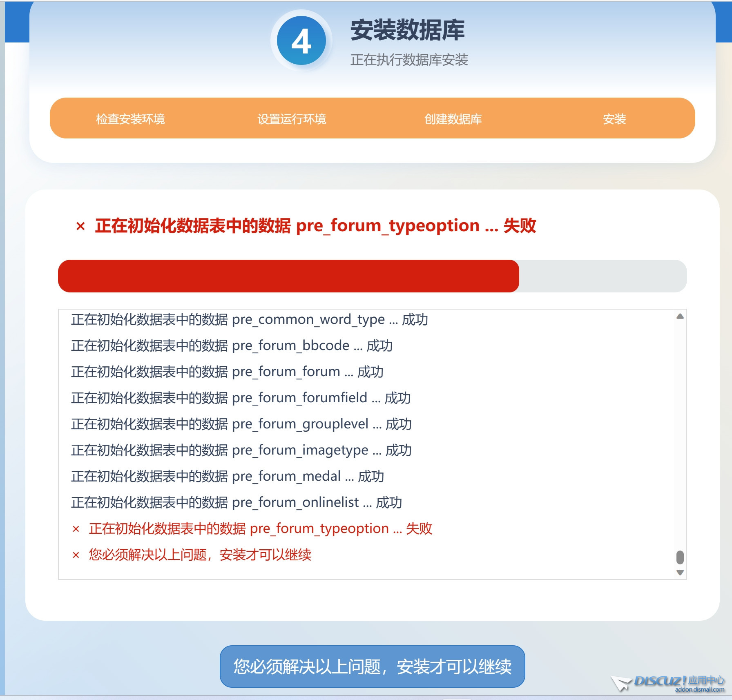Select the pre_common_word_type 成功 log line
This screenshot has height=700, width=732.
pos(249,319)
